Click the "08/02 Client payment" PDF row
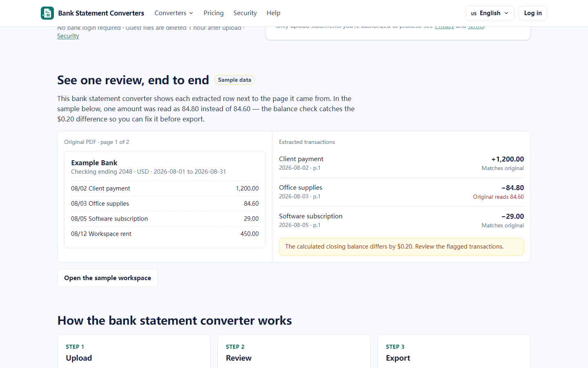This screenshot has height=368, width=588. click(165, 188)
